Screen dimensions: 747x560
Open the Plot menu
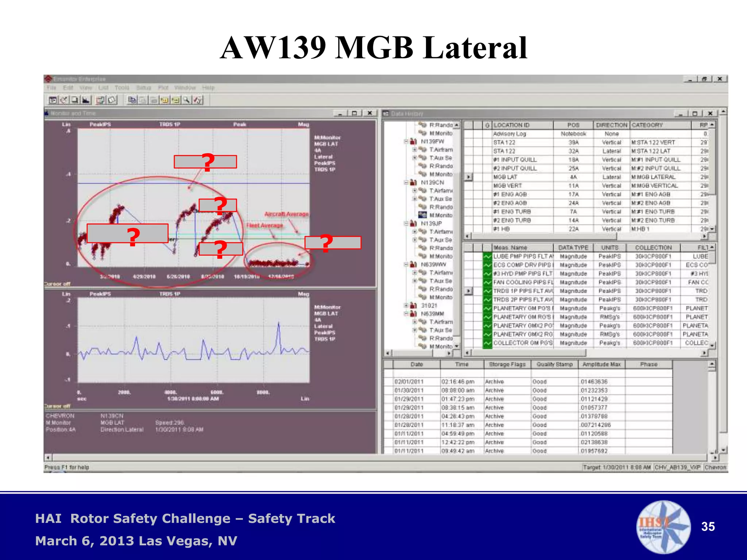(x=163, y=88)
